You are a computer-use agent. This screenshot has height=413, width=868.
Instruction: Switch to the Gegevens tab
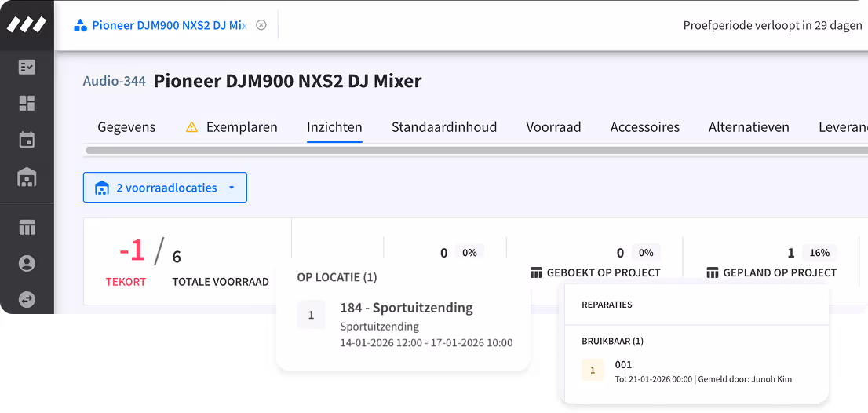pos(127,127)
